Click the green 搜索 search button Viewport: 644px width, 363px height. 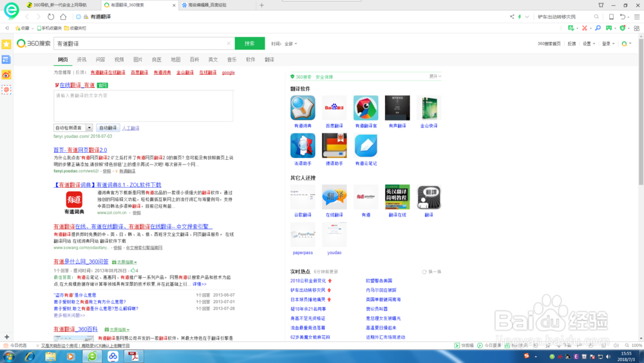pos(250,43)
